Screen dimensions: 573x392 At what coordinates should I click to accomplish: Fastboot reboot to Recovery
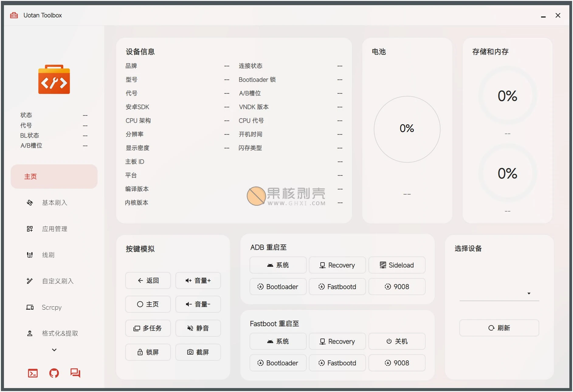(x=337, y=341)
